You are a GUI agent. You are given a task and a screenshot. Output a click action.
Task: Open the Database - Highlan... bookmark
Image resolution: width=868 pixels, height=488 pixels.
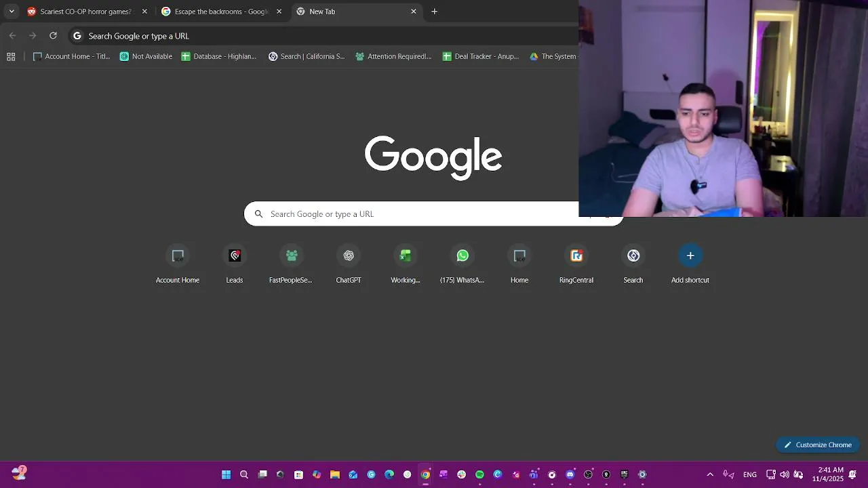pyautogui.click(x=219, y=56)
